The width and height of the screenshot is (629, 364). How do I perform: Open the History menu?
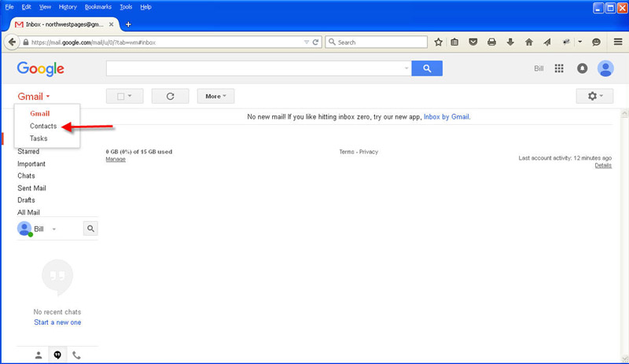pos(68,7)
